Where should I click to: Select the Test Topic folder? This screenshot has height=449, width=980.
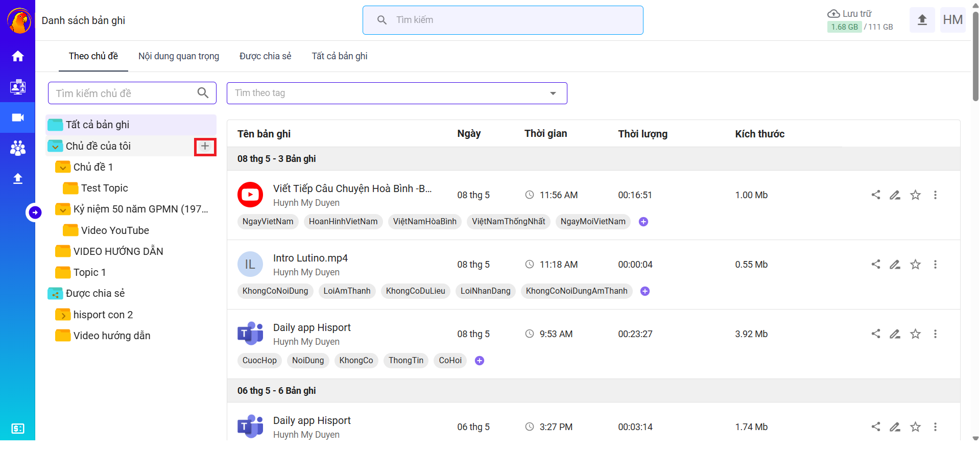coord(104,188)
